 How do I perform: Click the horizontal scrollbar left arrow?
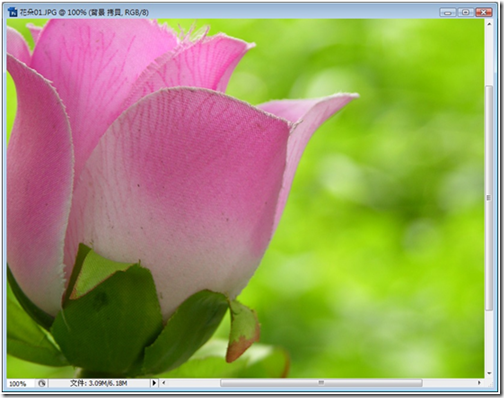[x=164, y=383]
